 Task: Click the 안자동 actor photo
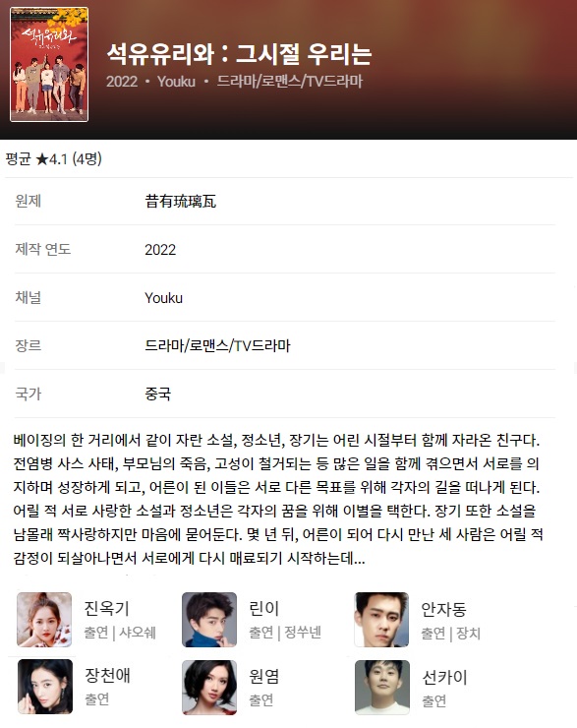(381, 620)
